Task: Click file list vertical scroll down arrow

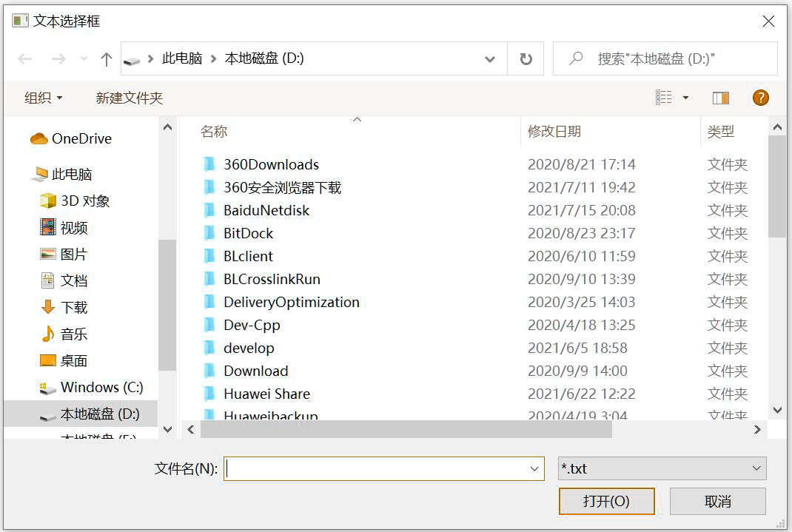Action: (777, 411)
